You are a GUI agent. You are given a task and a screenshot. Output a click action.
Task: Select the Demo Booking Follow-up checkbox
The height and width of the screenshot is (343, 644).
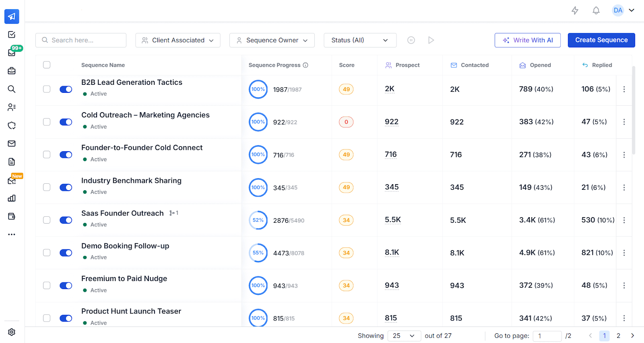pos(47,253)
